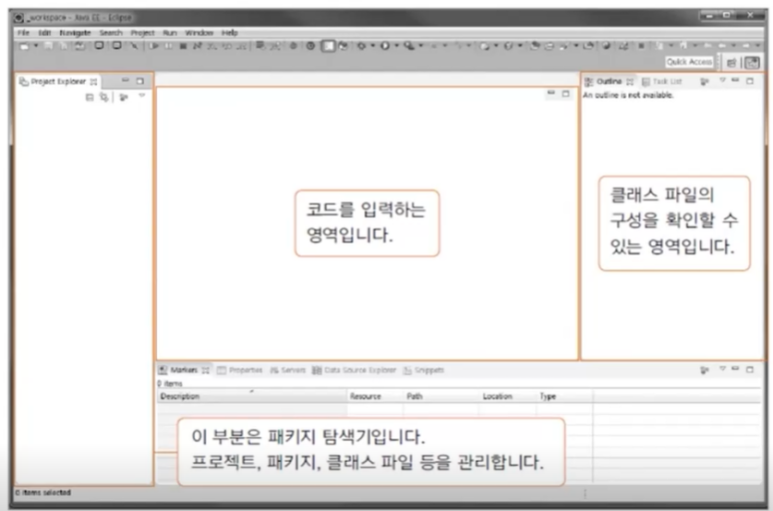Open the Help menu

(x=229, y=33)
